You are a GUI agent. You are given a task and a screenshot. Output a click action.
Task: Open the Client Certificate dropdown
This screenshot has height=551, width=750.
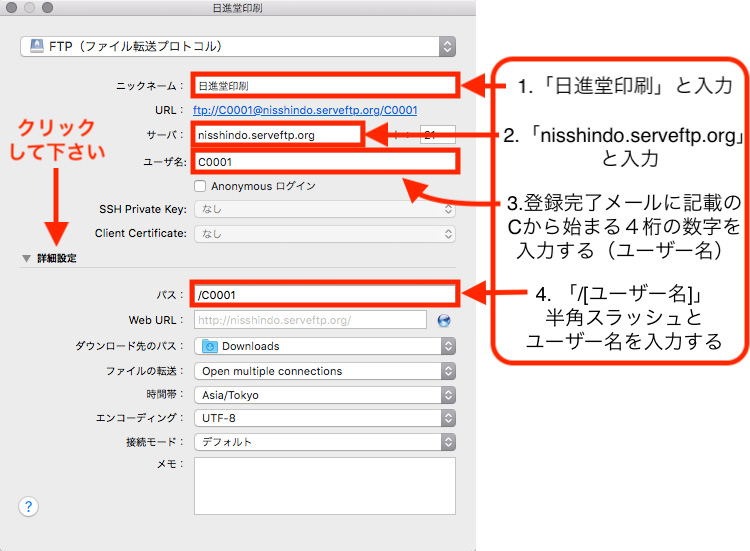(x=325, y=234)
